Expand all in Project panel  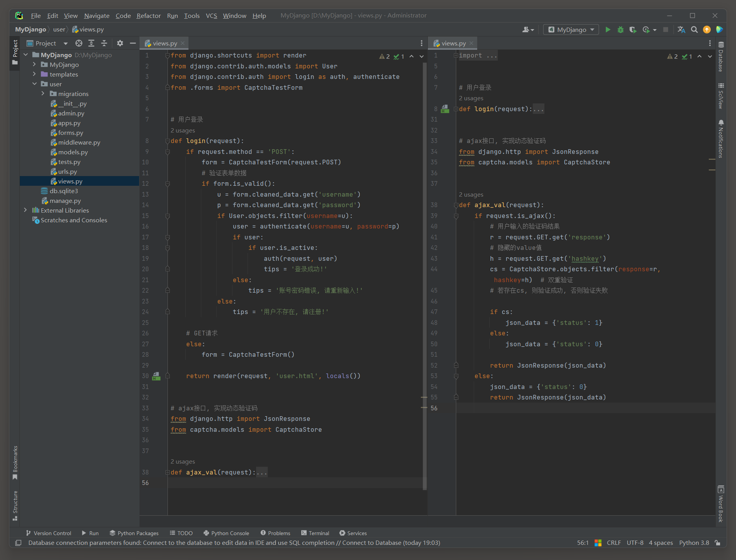[x=91, y=43]
